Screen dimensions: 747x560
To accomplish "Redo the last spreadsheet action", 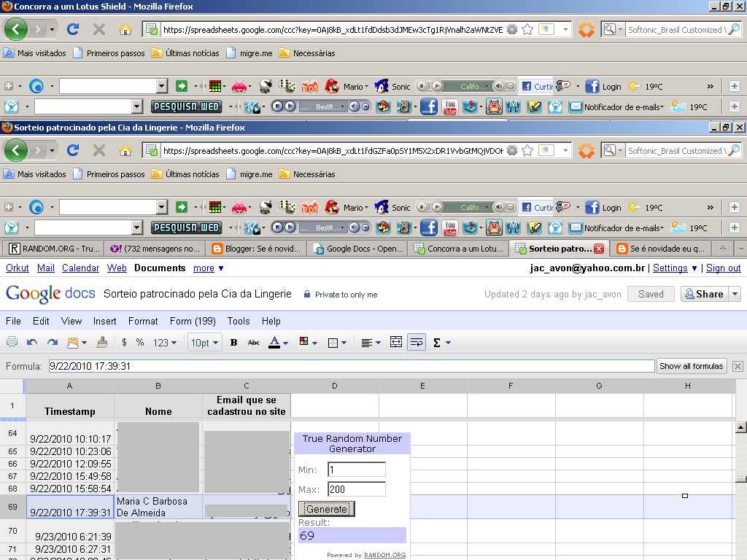I will point(53,343).
